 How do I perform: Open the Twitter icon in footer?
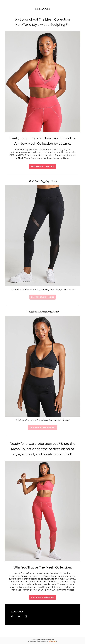19,616
